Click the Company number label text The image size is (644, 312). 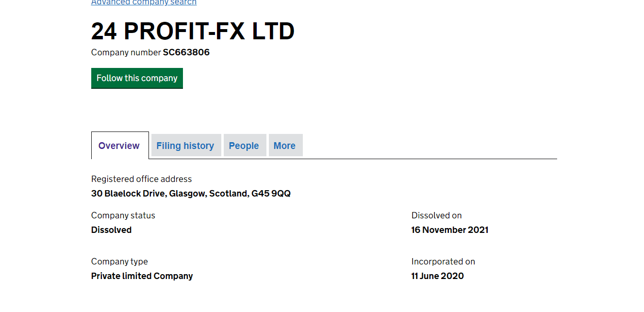(126, 52)
